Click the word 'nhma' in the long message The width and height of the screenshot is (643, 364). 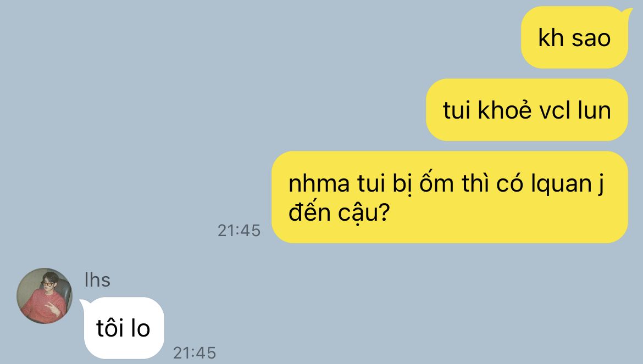pyautogui.click(x=319, y=183)
